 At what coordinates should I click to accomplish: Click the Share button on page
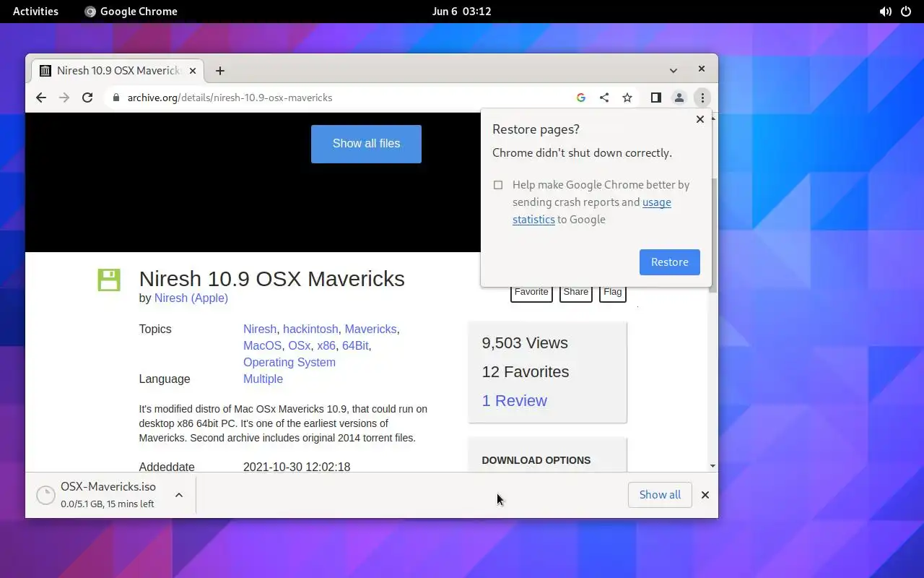click(x=576, y=293)
